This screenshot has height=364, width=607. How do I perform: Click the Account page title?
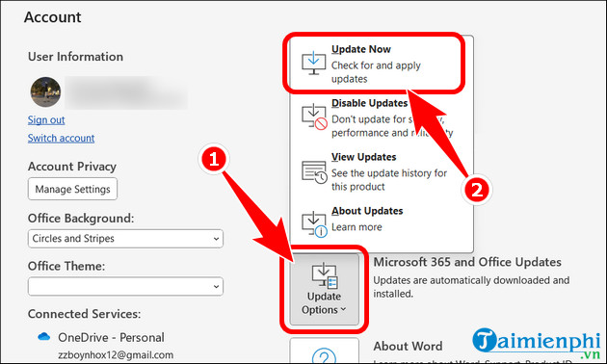[x=53, y=17]
